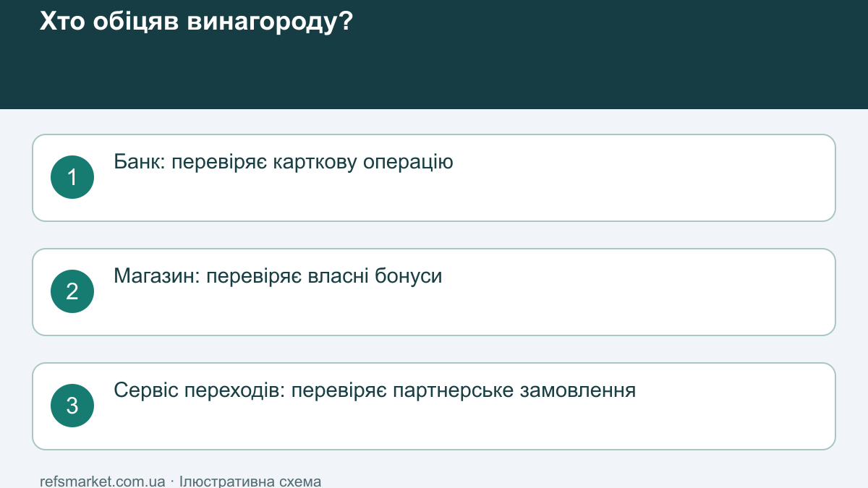Click the phrase 'карткову операцію'
The image size is (868, 488).
point(363,162)
